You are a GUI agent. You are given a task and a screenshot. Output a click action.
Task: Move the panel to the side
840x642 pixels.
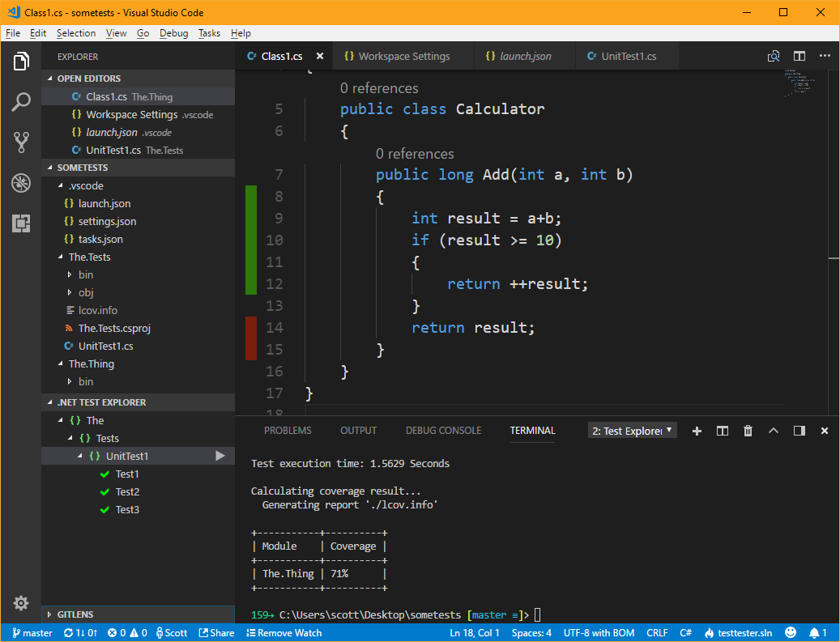coord(799,431)
